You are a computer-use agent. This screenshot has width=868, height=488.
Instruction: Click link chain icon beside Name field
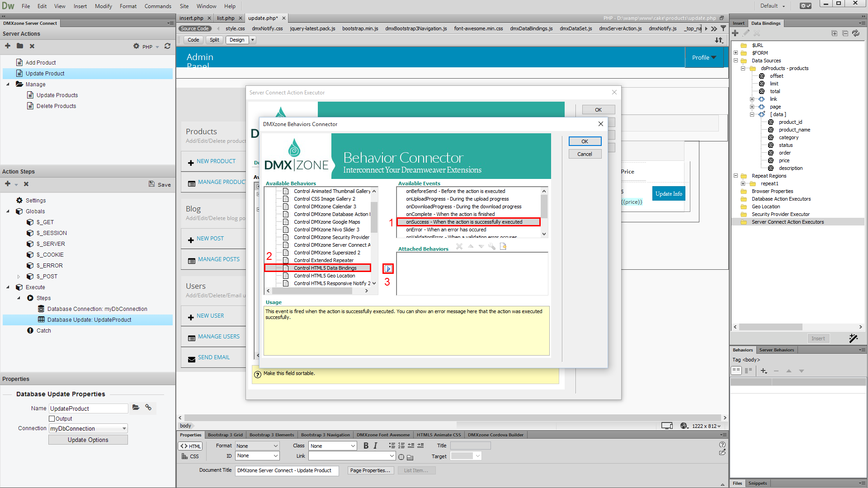148,408
